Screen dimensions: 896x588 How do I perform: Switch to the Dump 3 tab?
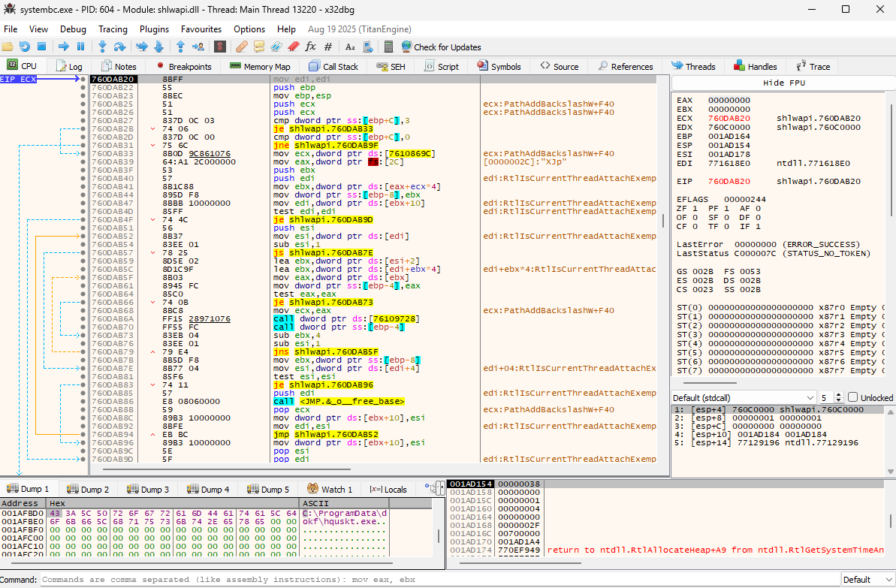pos(148,489)
